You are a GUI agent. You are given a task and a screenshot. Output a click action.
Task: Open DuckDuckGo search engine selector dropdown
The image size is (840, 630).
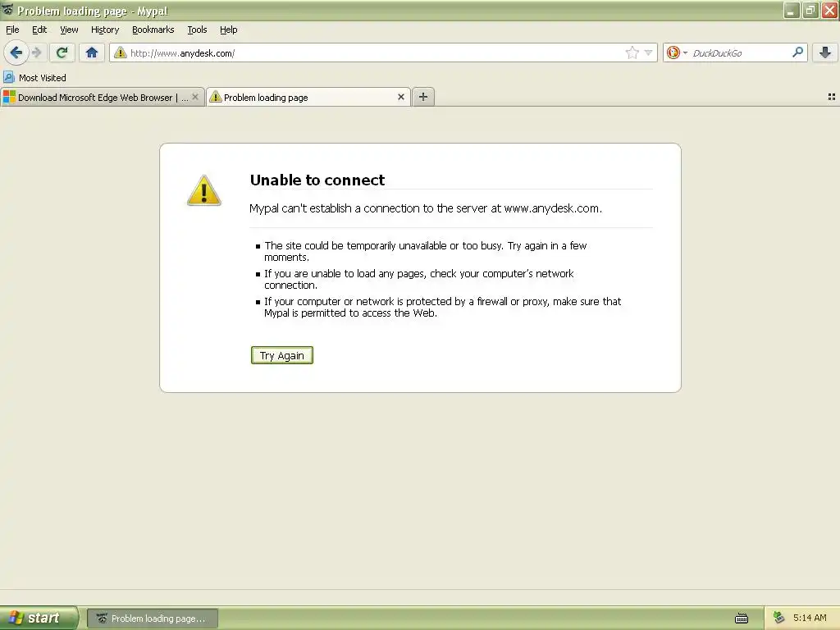click(677, 52)
